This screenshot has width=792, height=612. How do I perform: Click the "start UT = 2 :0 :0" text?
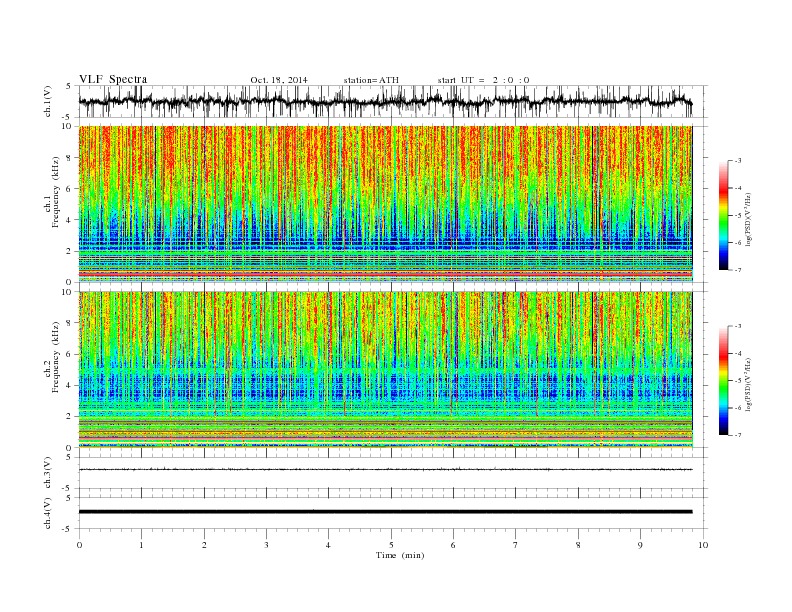tap(483, 80)
